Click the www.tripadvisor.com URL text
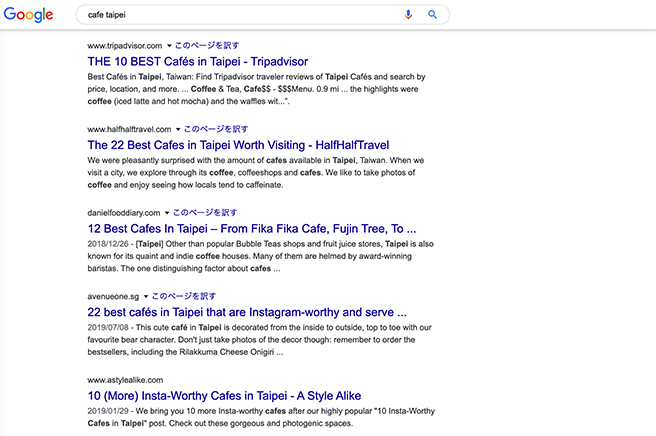Screen dimensions: 656x436 point(125,46)
